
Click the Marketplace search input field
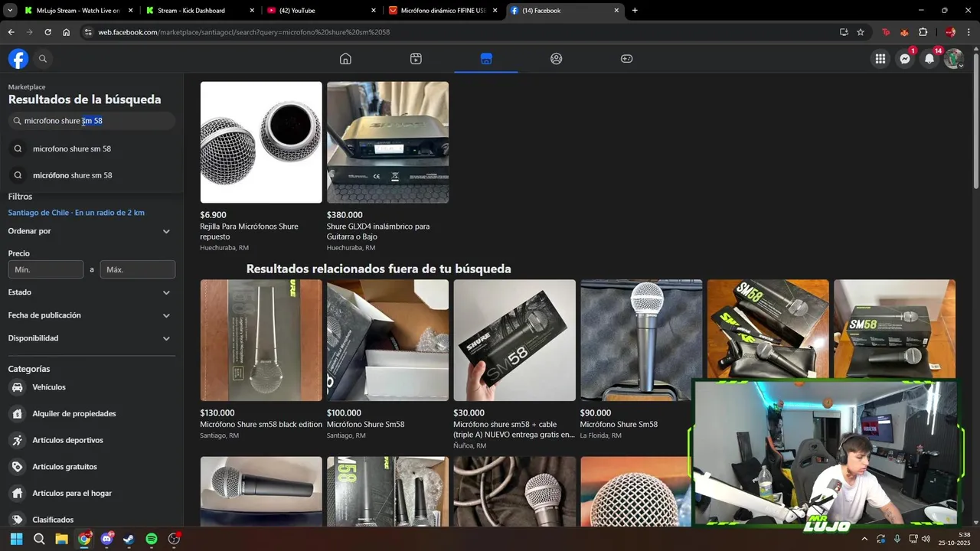point(92,121)
